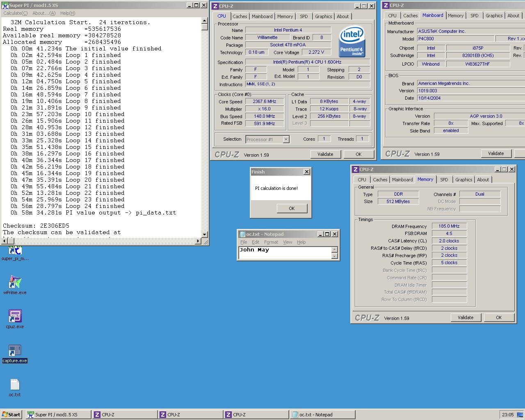Click the first CPU-Z taskbar button

[x=124, y=414]
